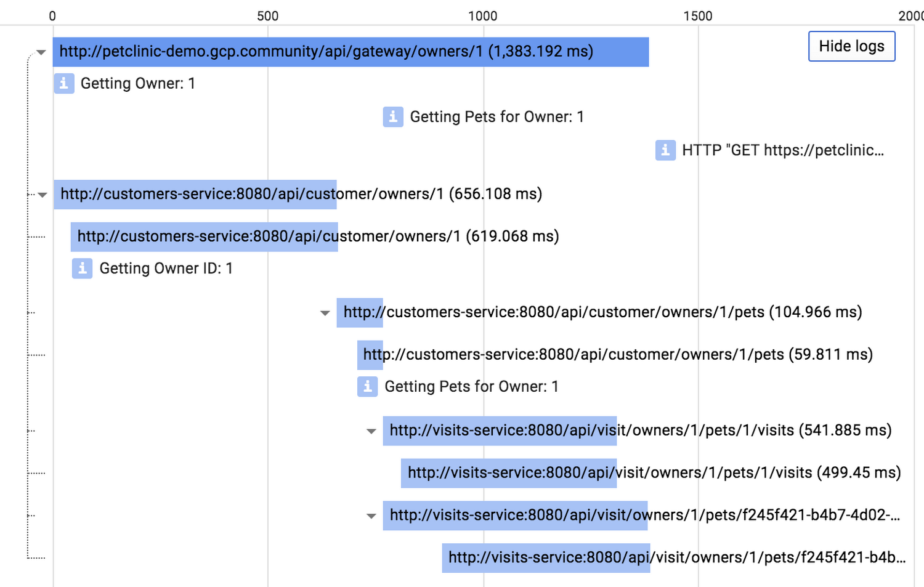Open info icon beside HTTP GET petclinic log
This screenshot has width=924, height=587.
pos(665,150)
